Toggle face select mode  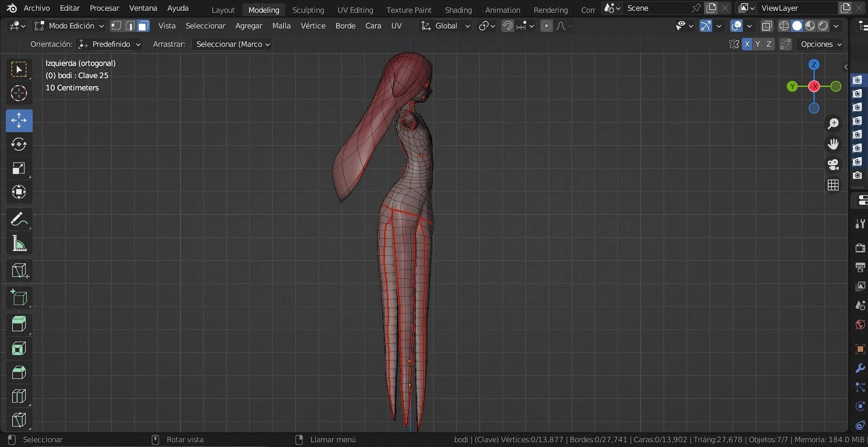tap(143, 26)
